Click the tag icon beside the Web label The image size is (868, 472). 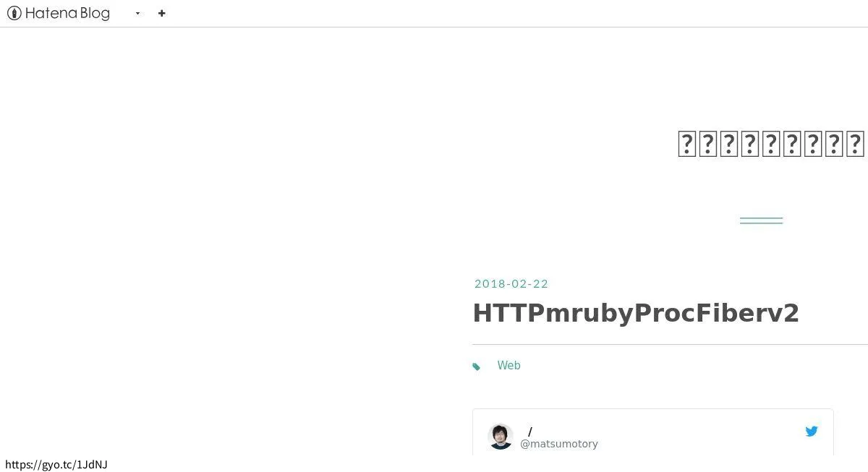tap(476, 366)
